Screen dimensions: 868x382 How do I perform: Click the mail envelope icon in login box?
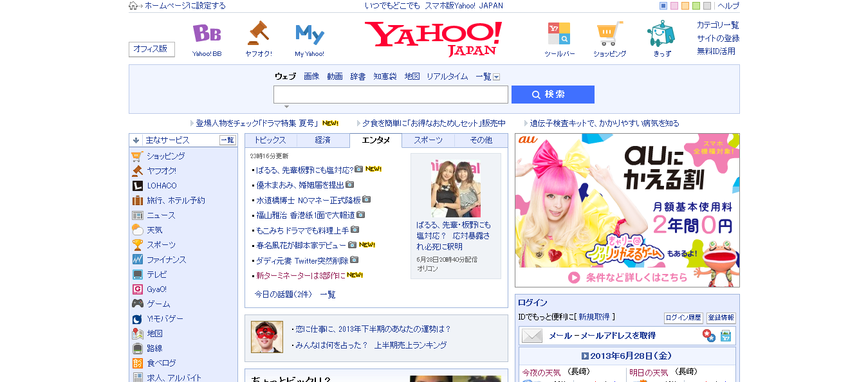click(532, 336)
